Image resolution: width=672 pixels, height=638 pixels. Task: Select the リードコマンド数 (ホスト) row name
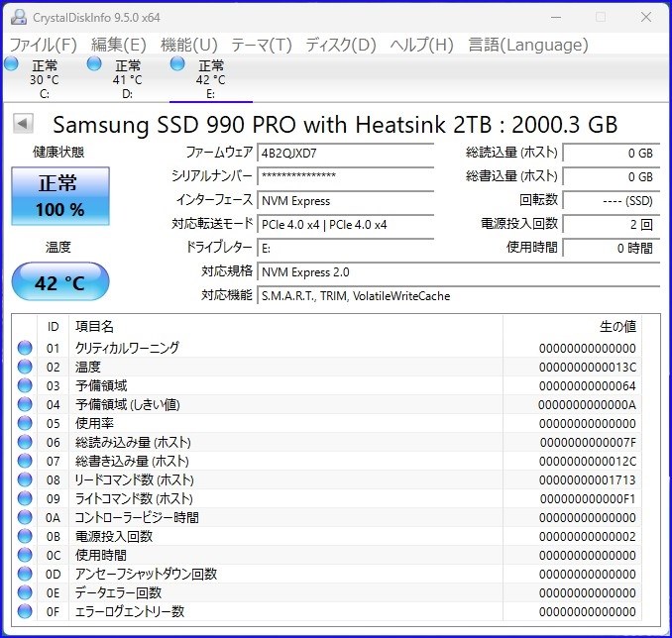pos(134,479)
